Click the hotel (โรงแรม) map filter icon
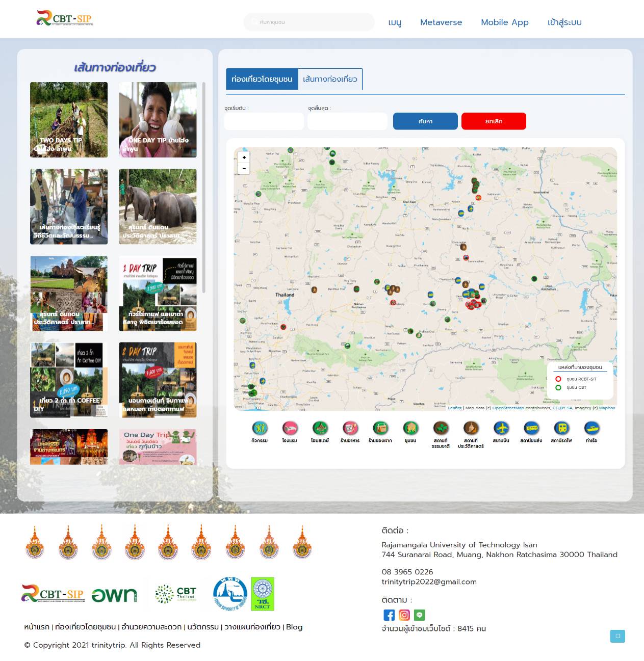The image size is (644, 661). [x=290, y=429]
